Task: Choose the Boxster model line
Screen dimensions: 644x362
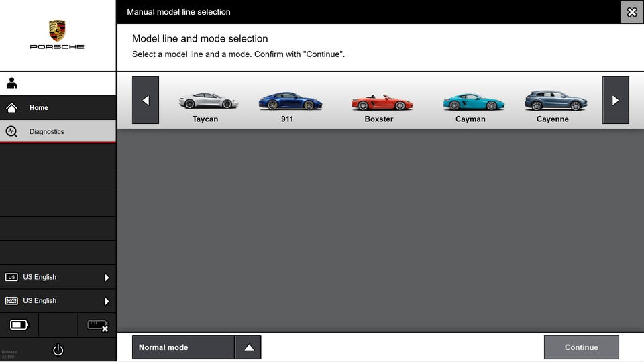Action: [382, 106]
